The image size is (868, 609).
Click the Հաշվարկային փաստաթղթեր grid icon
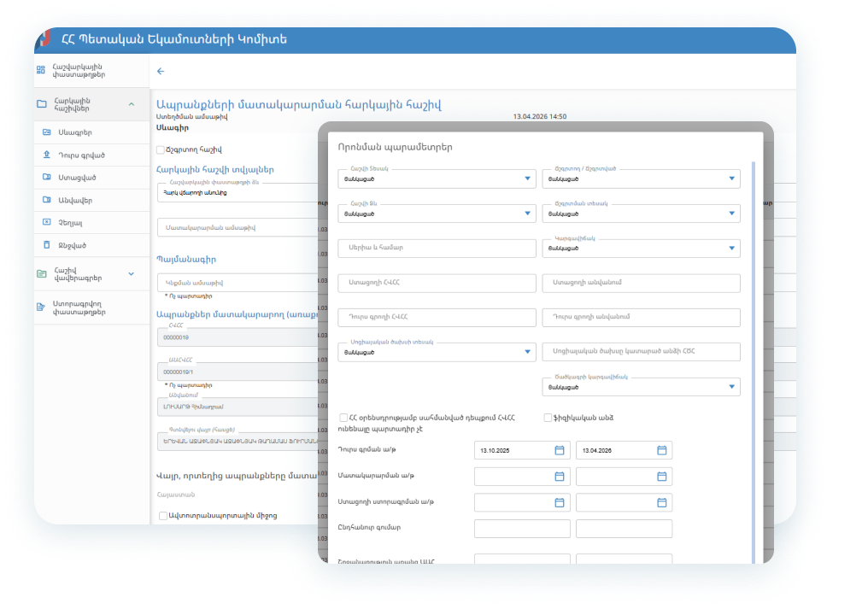[x=41, y=70]
